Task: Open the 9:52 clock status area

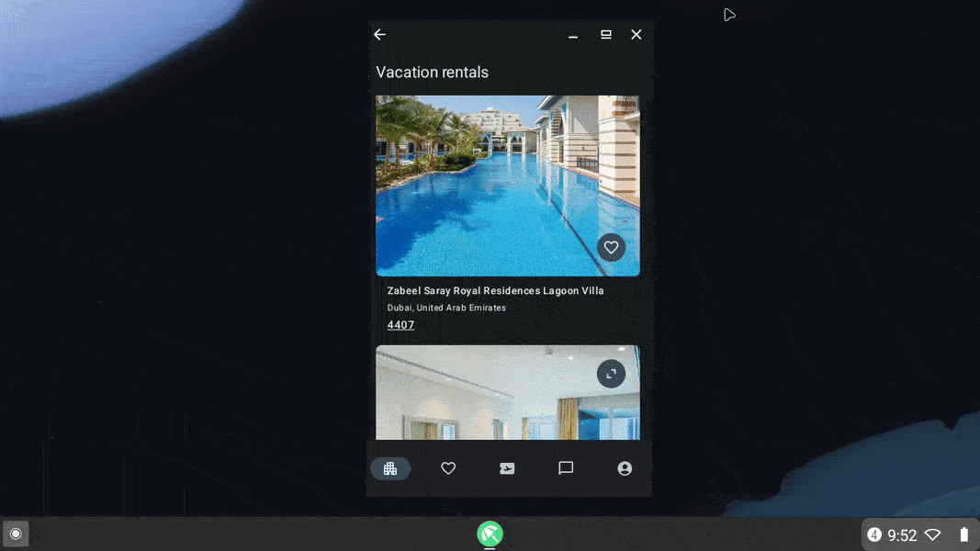Action: (902, 535)
